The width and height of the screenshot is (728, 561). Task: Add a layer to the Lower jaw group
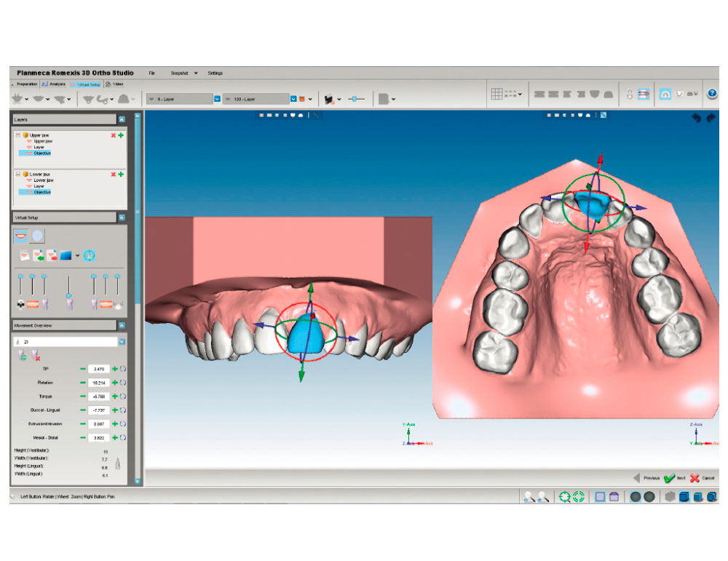point(121,175)
